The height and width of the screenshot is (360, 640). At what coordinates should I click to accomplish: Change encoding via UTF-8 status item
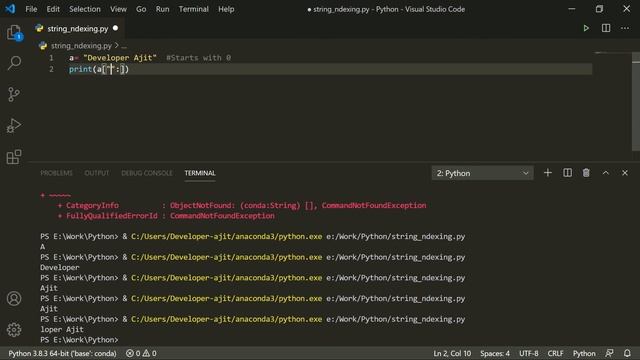click(529, 353)
